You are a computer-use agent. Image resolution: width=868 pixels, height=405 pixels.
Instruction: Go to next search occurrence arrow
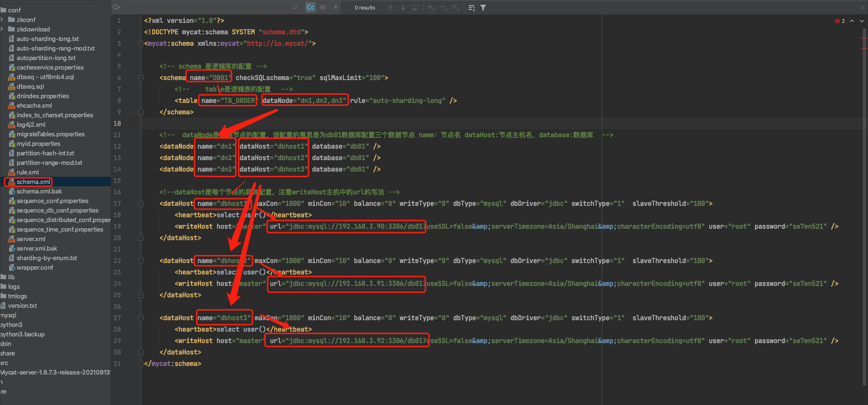pos(403,8)
